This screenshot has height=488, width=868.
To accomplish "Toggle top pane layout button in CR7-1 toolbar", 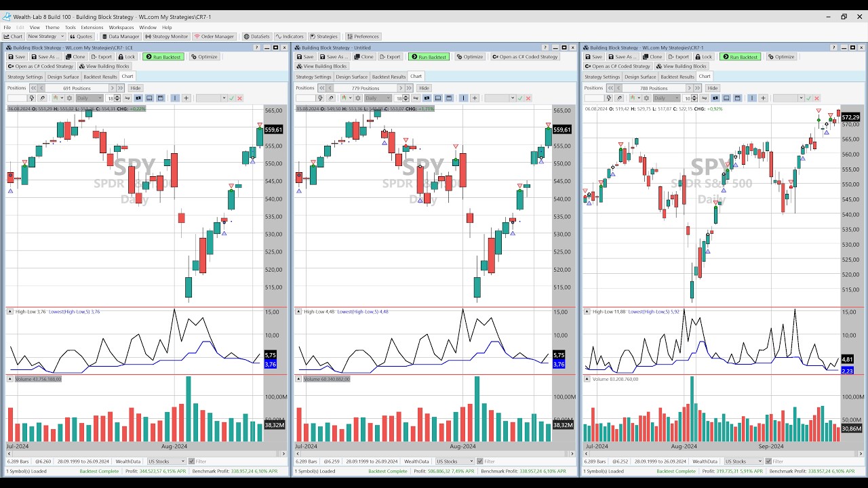I will [x=737, y=98].
